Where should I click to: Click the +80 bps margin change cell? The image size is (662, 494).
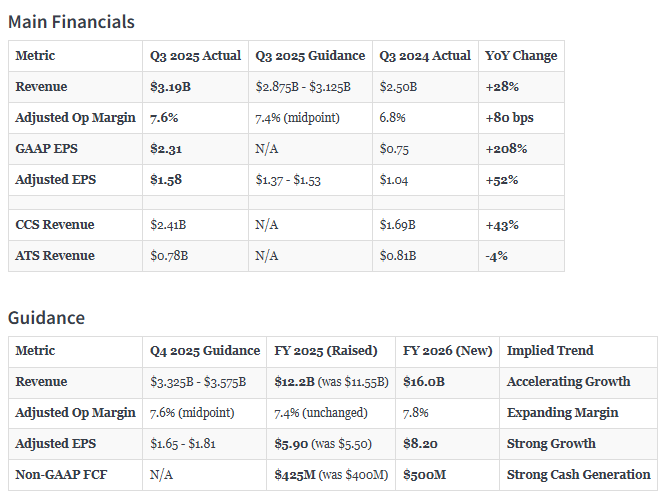point(509,118)
